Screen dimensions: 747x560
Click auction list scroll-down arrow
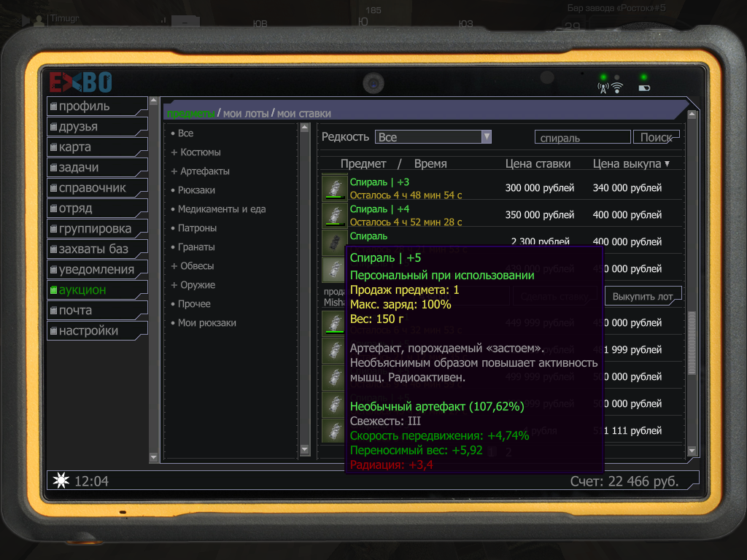tap(692, 451)
